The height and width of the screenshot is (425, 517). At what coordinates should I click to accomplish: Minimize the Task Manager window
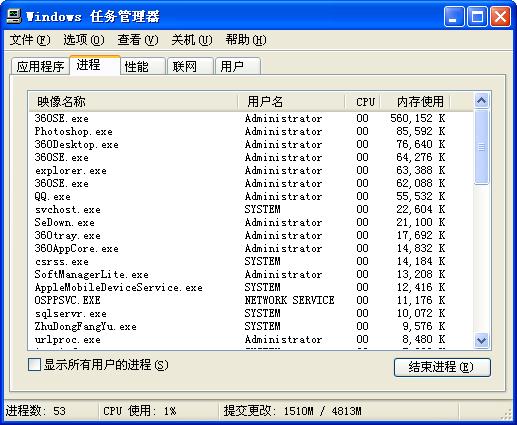click(454, 16)
